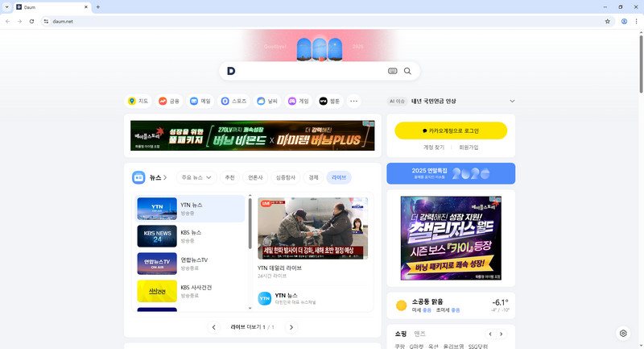The width and height of the screenshot is (644, 349).
Task: Open the 스포츠 (sports) shortcut
Action: [233, 101]
